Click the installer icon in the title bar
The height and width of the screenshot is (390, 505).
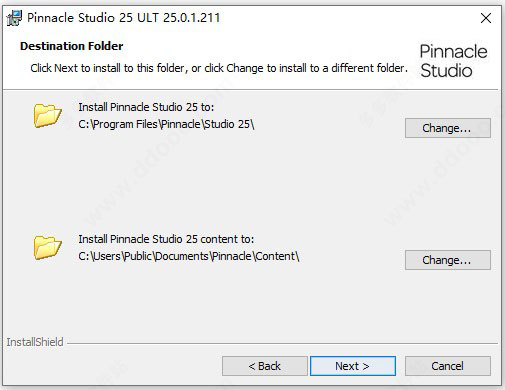[x=14, y=18]
